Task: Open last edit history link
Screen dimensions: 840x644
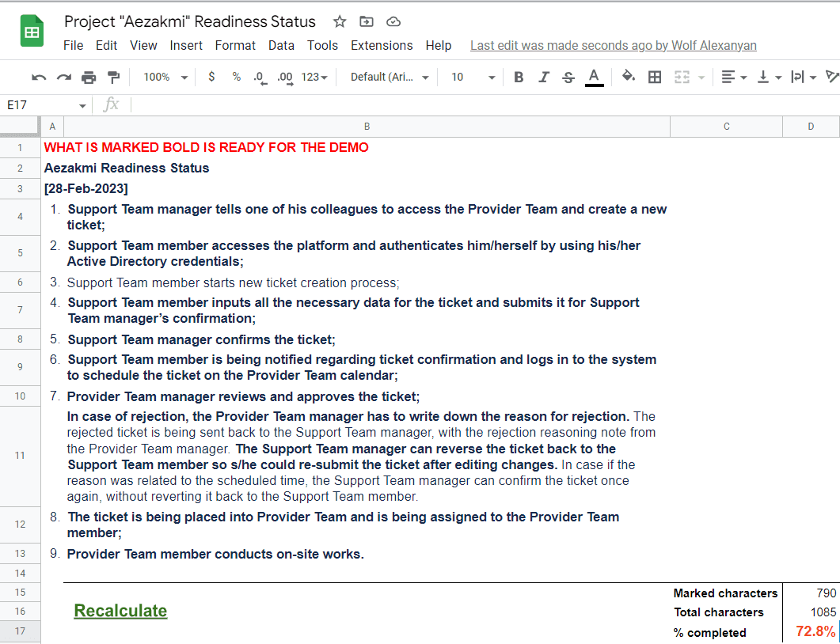Action: [613, 45]
